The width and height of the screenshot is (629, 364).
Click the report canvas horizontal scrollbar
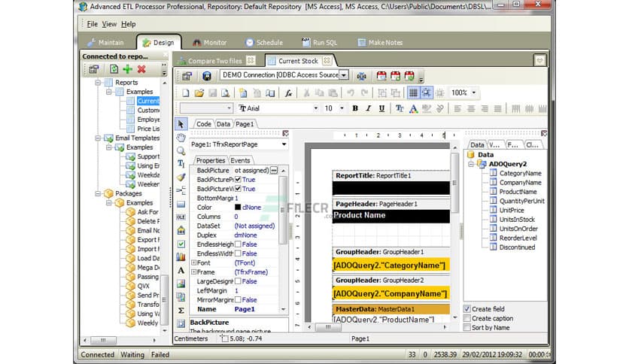[376, 327]
